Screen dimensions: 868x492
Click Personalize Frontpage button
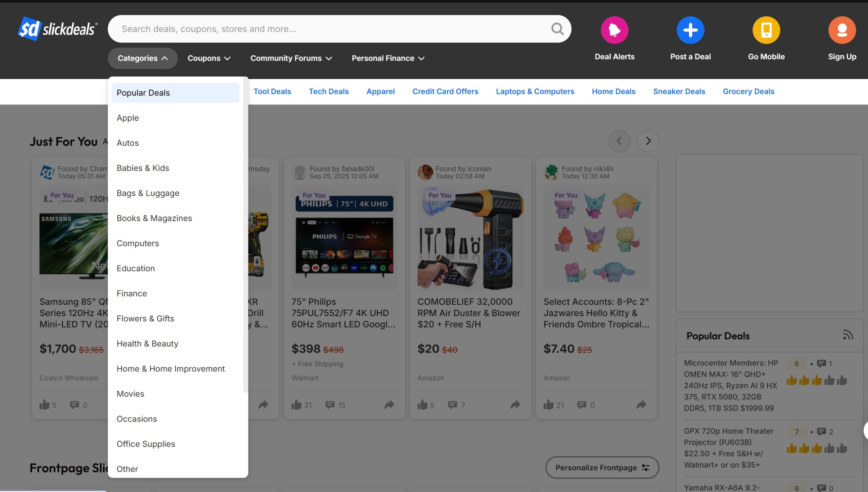(x=602, y=468)
